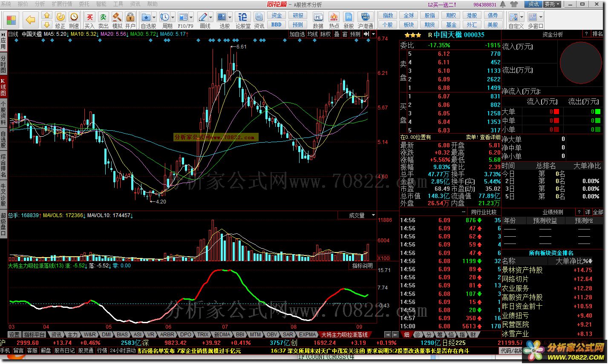The height and width of the screenshot is (364, 608).
Task: Toggle 窗 window option on chart
Action: pyautogui.click(x=345, y=34)
